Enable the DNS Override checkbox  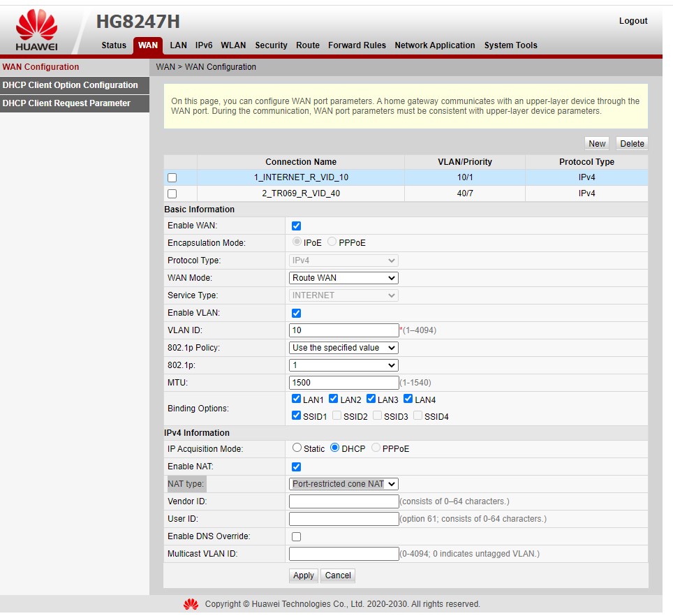click(x=296, y=536)
